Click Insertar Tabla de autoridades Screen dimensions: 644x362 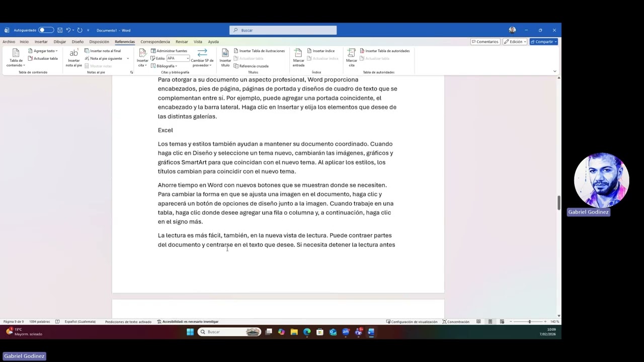(x=385, y=51)
